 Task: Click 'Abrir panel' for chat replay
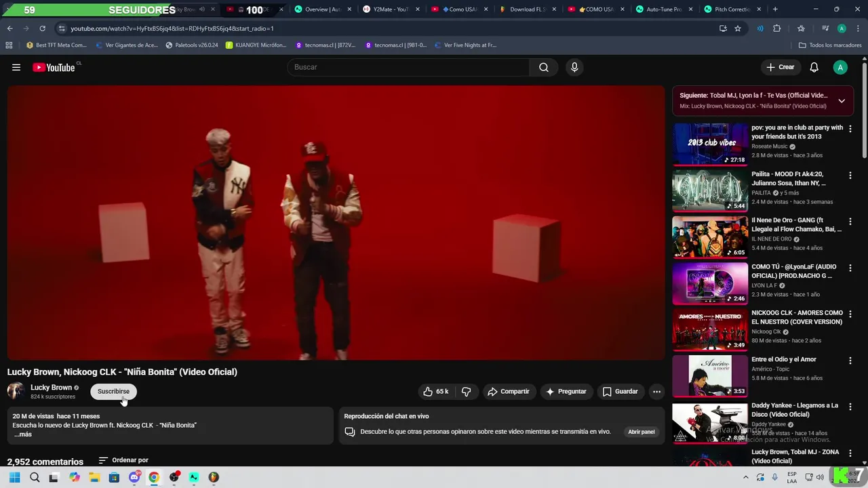[x=642, y=432]
